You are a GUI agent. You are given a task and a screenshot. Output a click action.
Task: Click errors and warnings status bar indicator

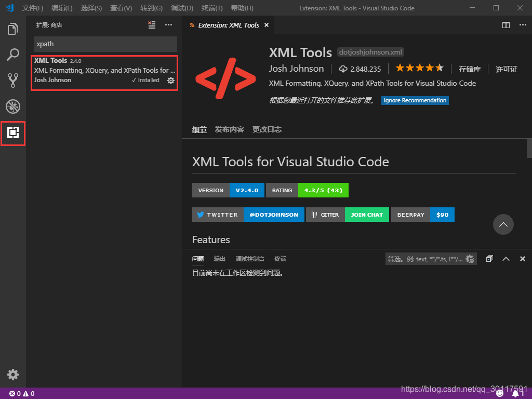tap(22, 394)
